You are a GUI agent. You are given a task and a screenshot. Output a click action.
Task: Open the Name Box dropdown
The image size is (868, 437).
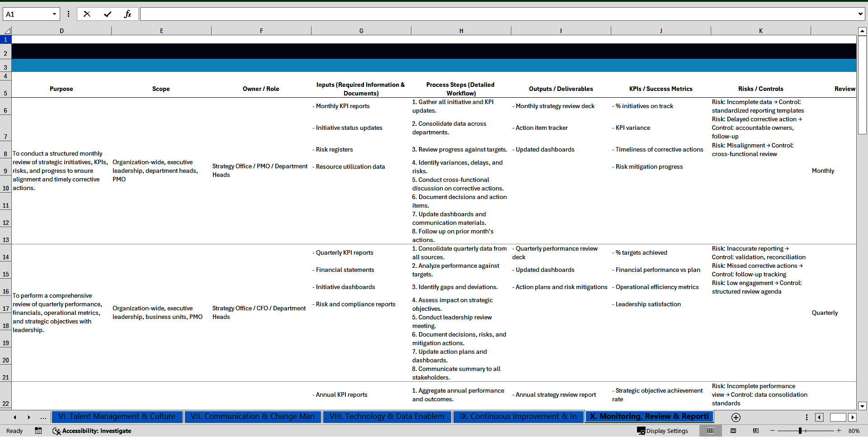point(54,14)
